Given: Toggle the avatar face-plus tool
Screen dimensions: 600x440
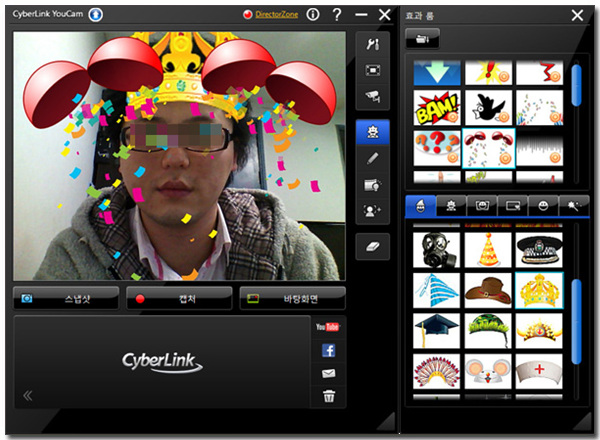Looking at the screenshot, I should (x=372, y=210).
